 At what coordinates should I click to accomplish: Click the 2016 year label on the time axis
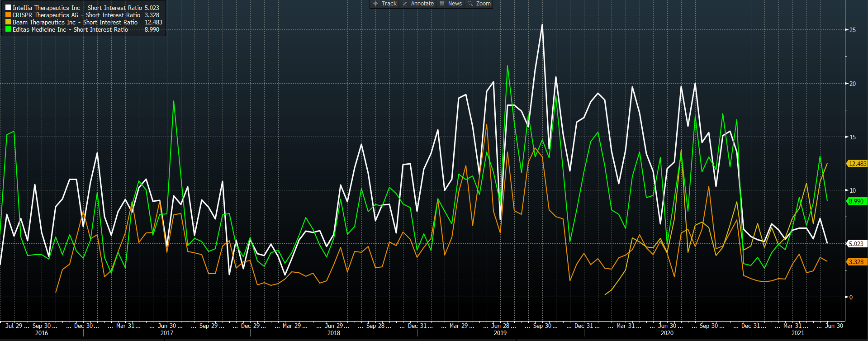click(x=42, y=333)
